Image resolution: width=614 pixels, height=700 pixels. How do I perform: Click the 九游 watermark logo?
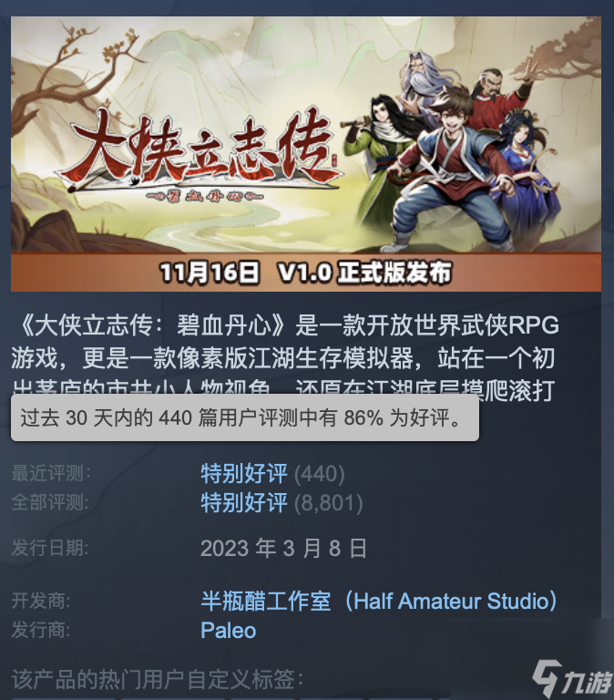click(573, 679)
